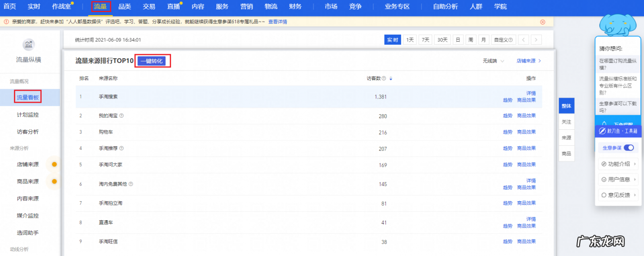Switch to the 整体 side anchor tab
The height and width of the screenshot is (256, 644).
(567, 106)
